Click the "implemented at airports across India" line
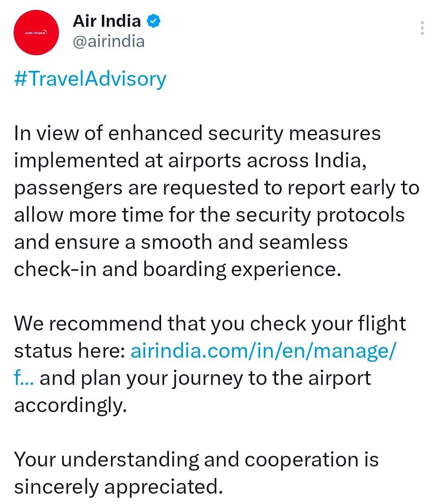This screenshot has width=445, height=504. [x=190, y=160]
